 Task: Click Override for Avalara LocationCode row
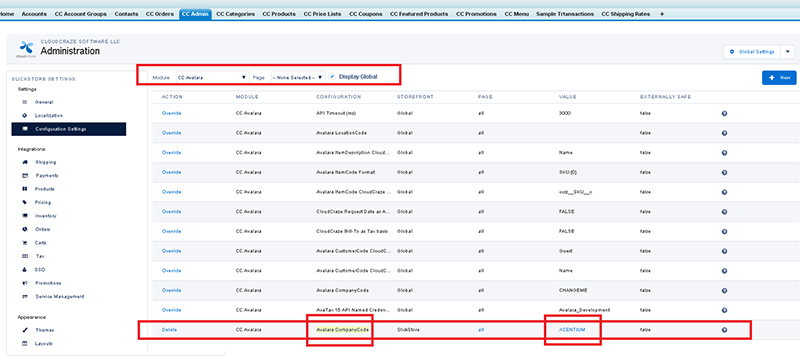[171, 133]
